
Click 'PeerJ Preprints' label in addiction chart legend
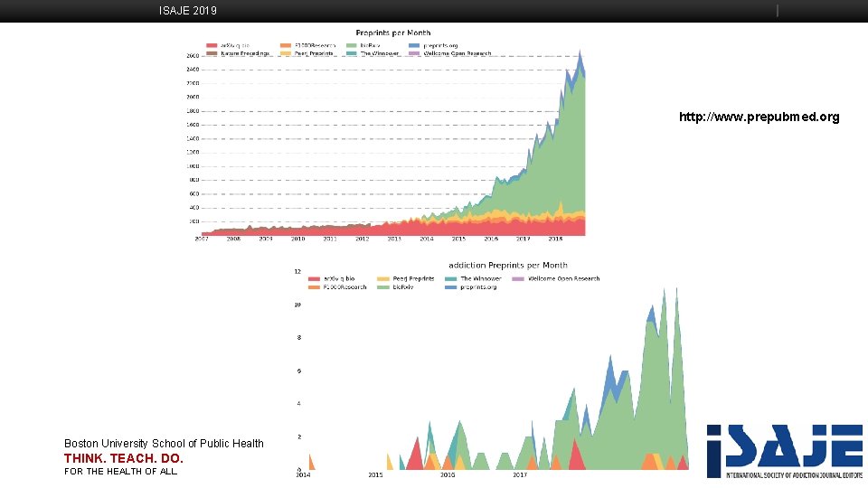pos(413,279)
